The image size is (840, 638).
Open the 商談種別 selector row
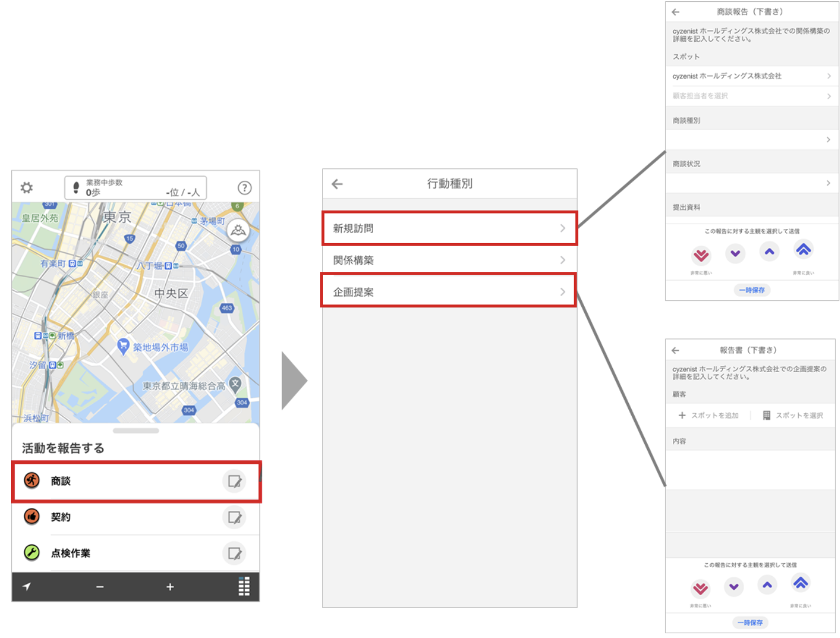752,140
